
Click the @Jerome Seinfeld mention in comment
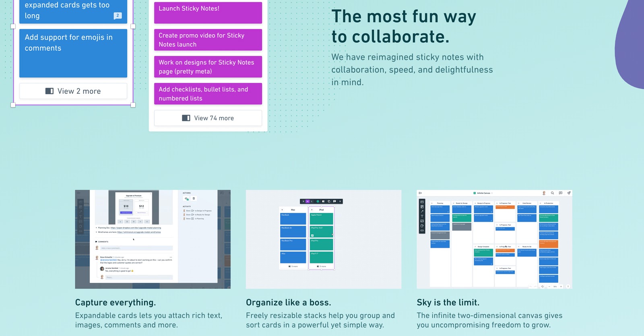pyautogui.click(x=109, y=260)
